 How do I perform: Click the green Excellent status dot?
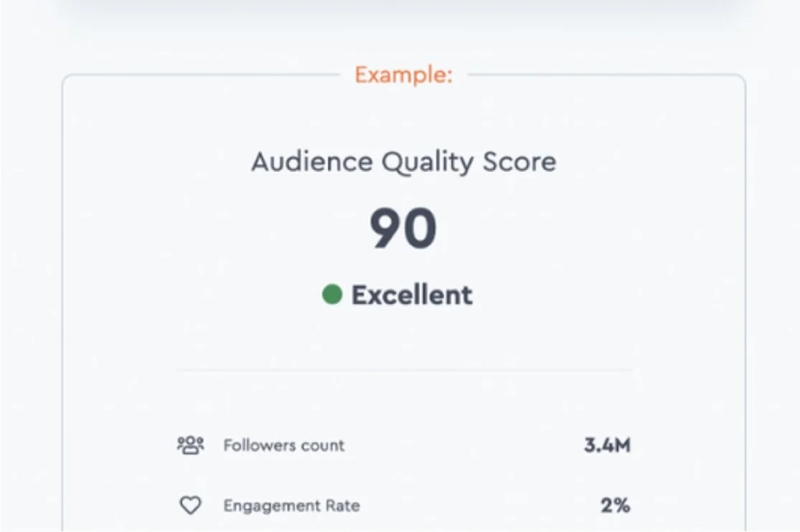click(x=332, y=294)
